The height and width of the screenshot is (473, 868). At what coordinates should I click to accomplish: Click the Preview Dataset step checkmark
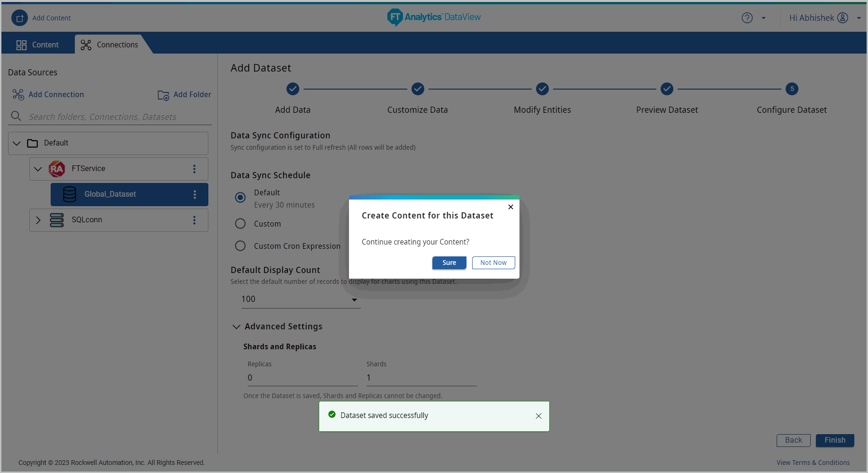(x=667, y=89)
